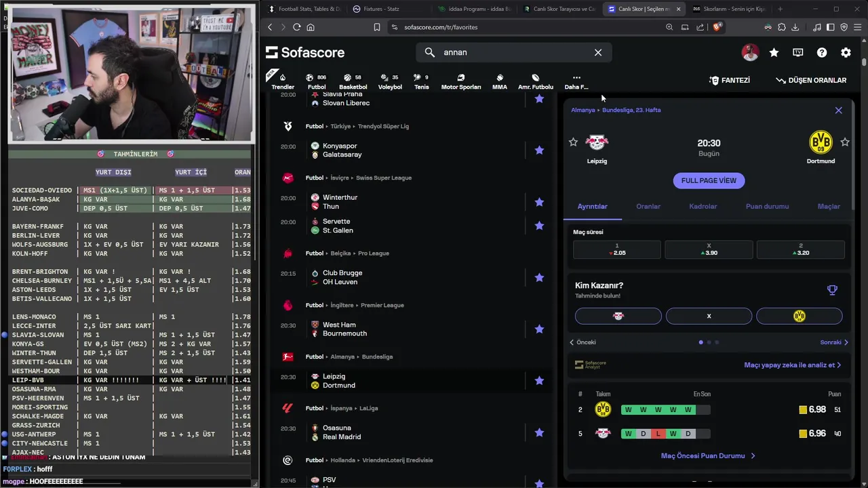868x488 pixels.
Task: Click the Sofascore search input field
Action: point(515,52)
